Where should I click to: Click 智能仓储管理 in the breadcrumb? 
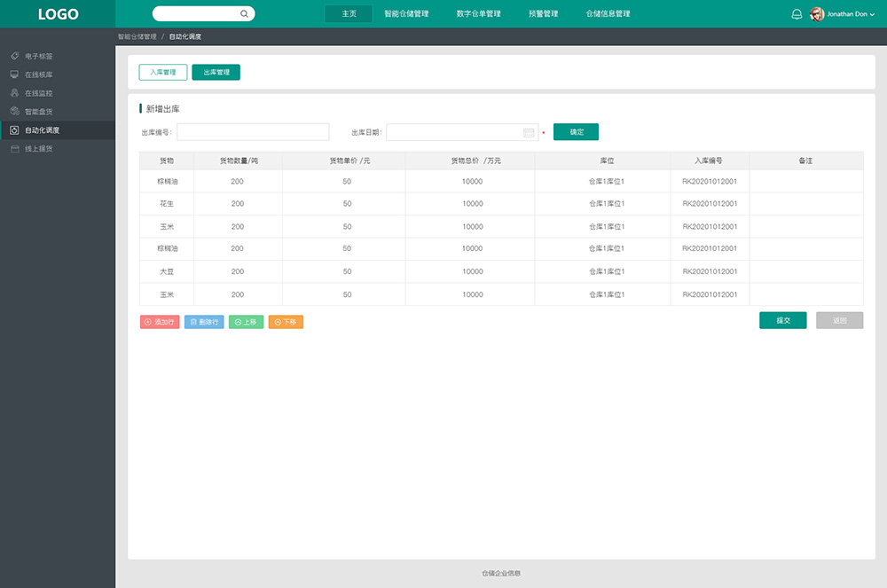137,36
